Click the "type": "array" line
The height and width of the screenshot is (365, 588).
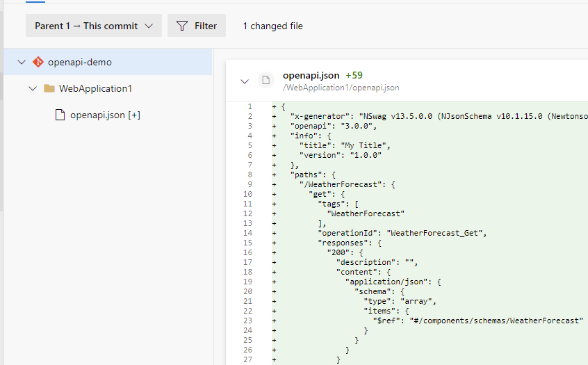[400, 302]
